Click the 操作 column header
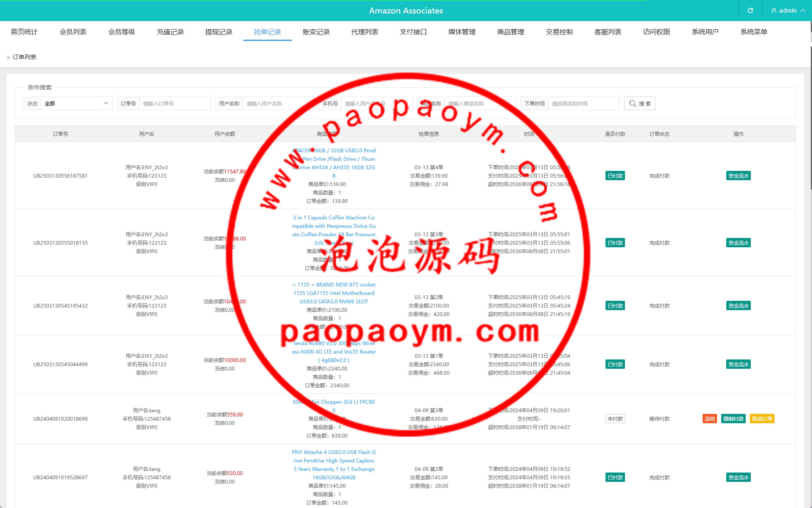 738,134
